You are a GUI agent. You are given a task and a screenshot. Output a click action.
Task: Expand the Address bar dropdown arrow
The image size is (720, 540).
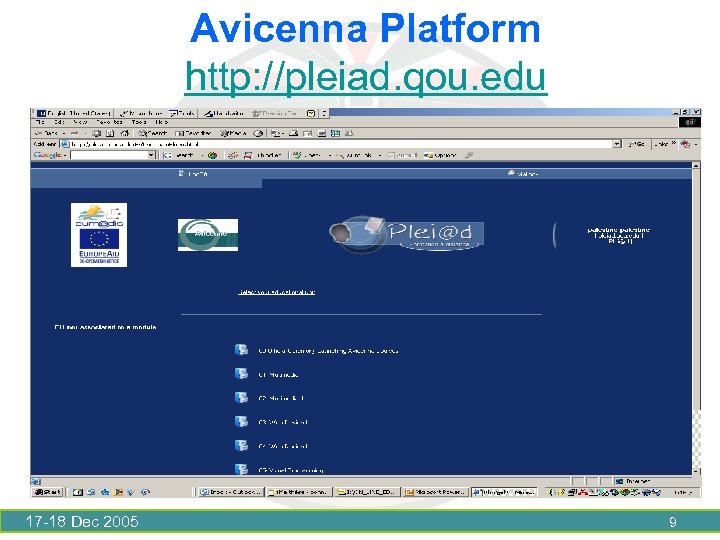[x=617, y=144]
